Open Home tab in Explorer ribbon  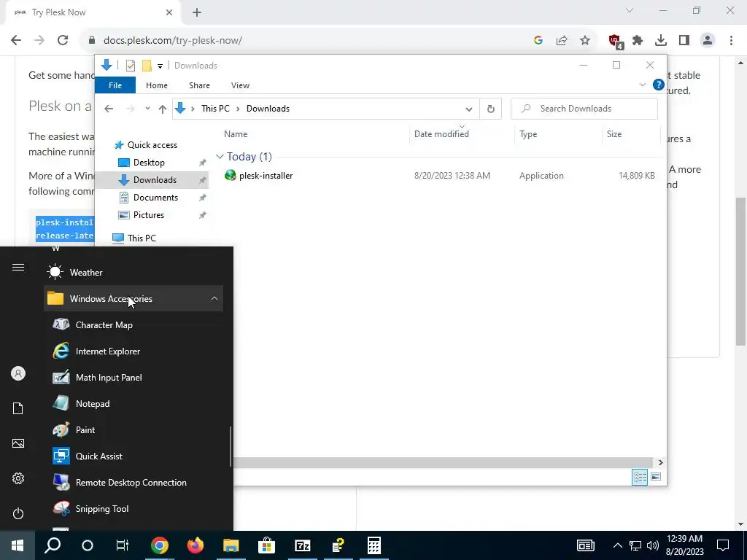pos(157,85)
